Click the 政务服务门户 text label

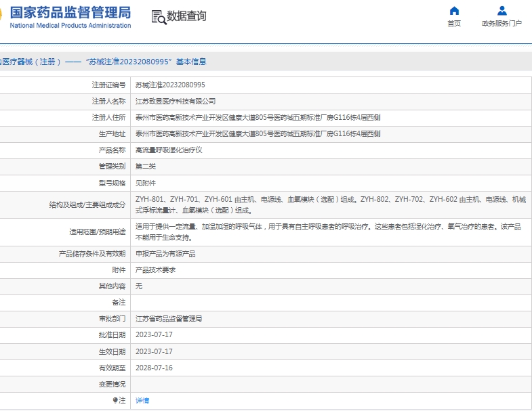502,24
